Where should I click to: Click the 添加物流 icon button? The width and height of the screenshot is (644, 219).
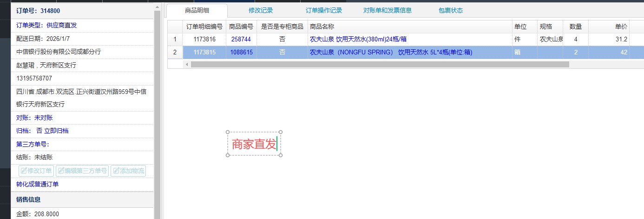pyautogui.click(x=128, y=171)
